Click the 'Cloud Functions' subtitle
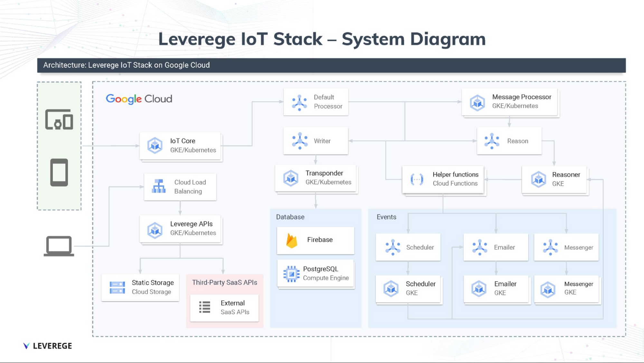 pos(455,183)
